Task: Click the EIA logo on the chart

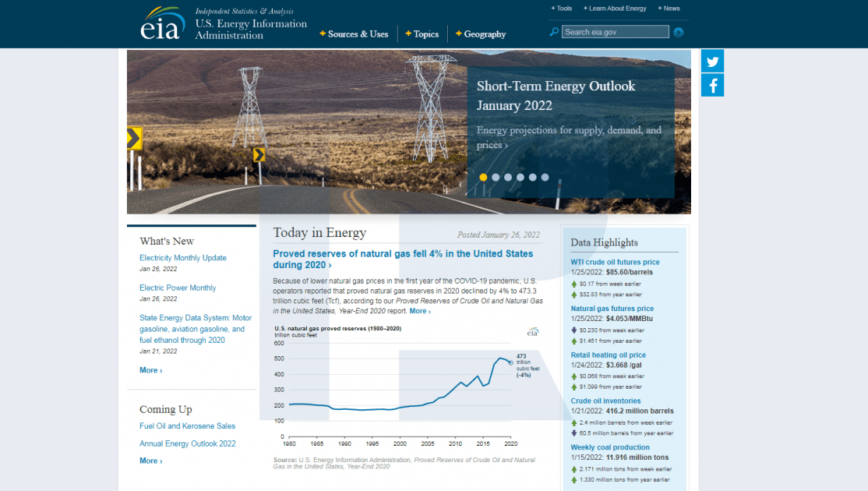Action: pos(533,332)
